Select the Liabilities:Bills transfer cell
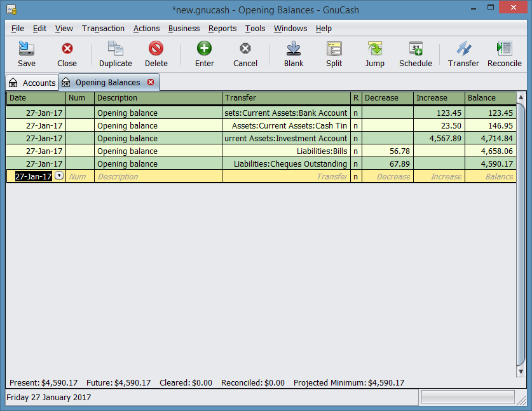532x411 pixels. pos(287,151)
